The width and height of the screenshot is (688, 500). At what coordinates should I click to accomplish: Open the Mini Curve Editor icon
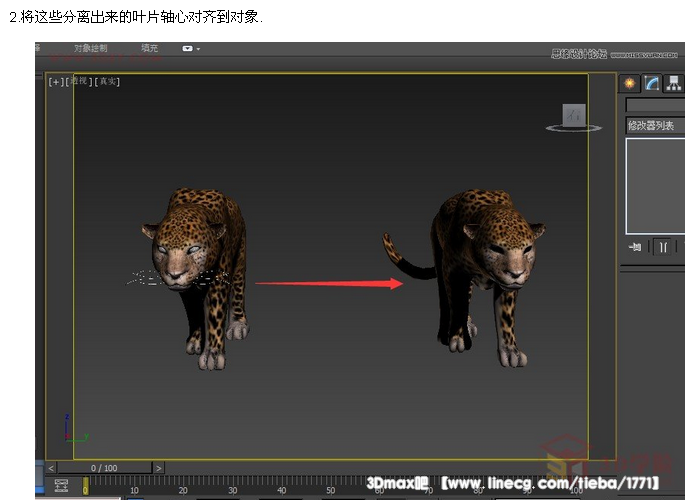pos(61,485)
